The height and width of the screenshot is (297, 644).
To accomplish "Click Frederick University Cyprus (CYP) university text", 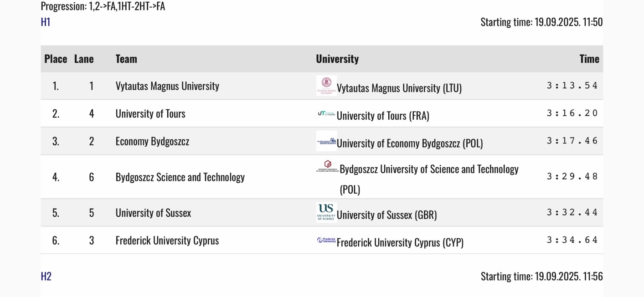I will 400,242.
